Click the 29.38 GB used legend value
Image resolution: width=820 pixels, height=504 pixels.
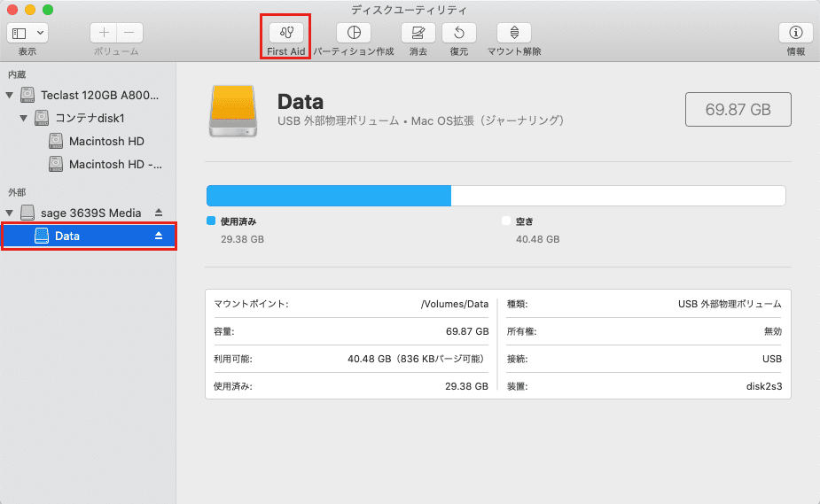(242, 239)
